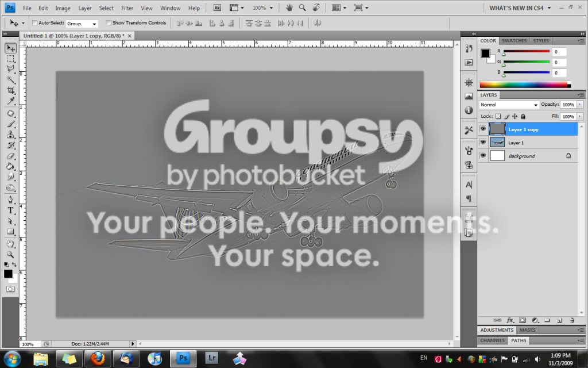Select the History Brush tool
This screenshot has width=588, height=368.
pos(10,145)
